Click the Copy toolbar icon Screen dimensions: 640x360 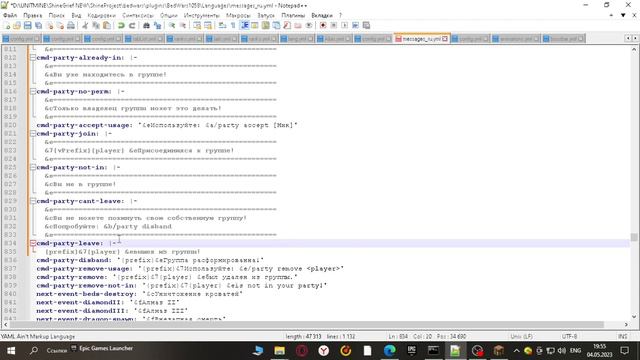click(96, 25)
